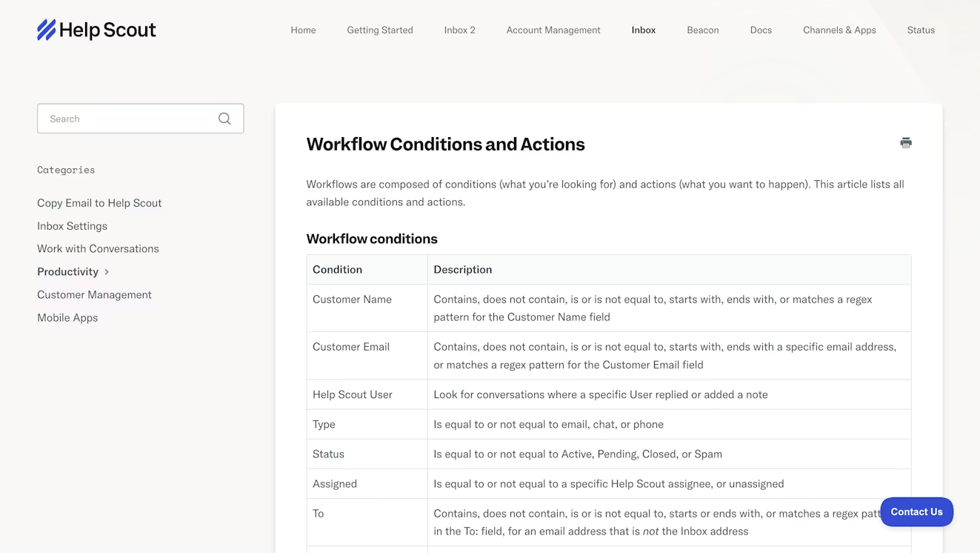Click the Contact Us button
The width and height of the screenshot is (980, 553).
pyautogui.click(x=916, y=511)
